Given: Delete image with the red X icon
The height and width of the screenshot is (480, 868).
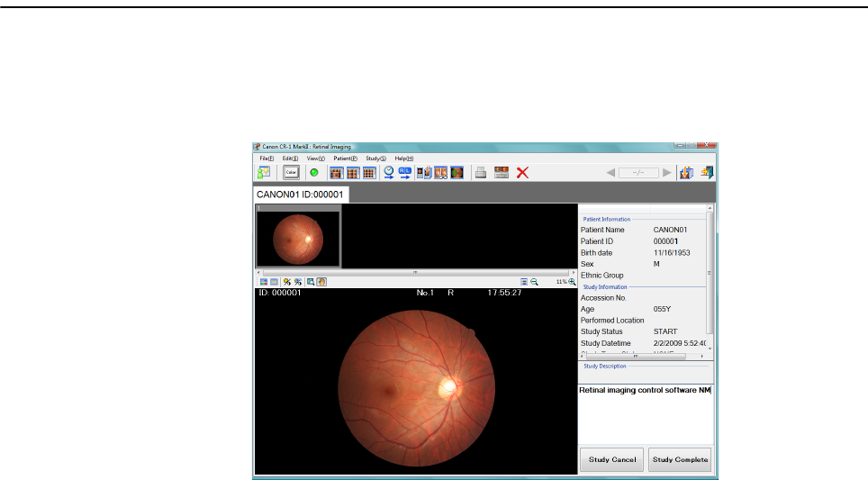Looking at the screenshot, I should (x=522, y=172).
